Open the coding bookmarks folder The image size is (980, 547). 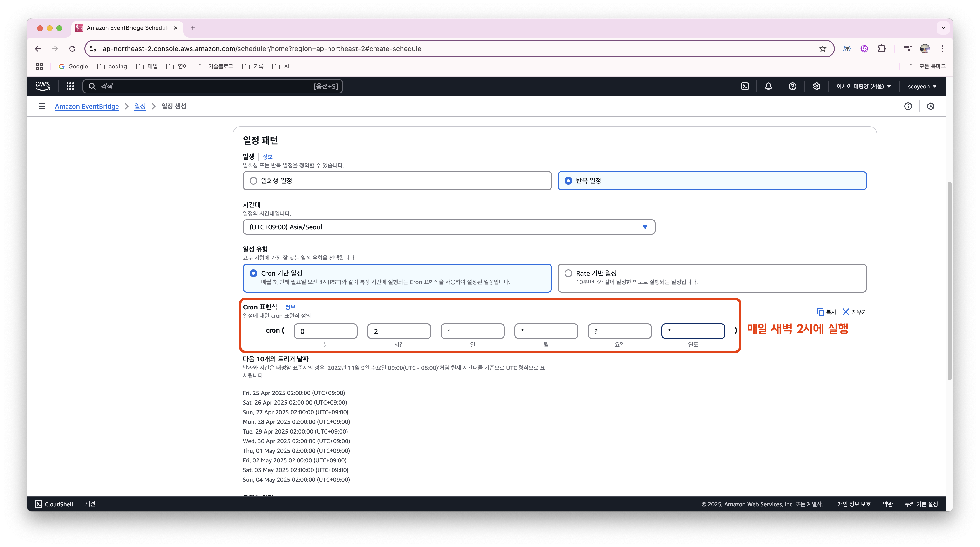(x=112, y=67)
